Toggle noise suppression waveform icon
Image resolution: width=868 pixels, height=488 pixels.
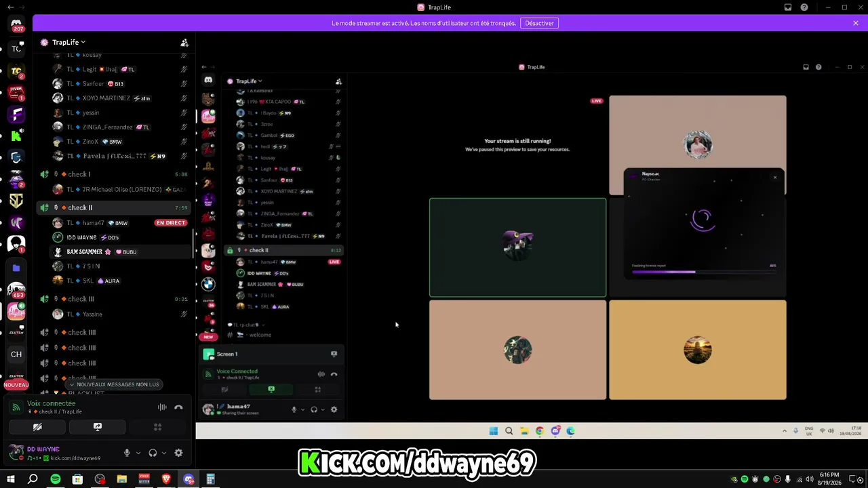pyautogui.click(x=162, y=407)
